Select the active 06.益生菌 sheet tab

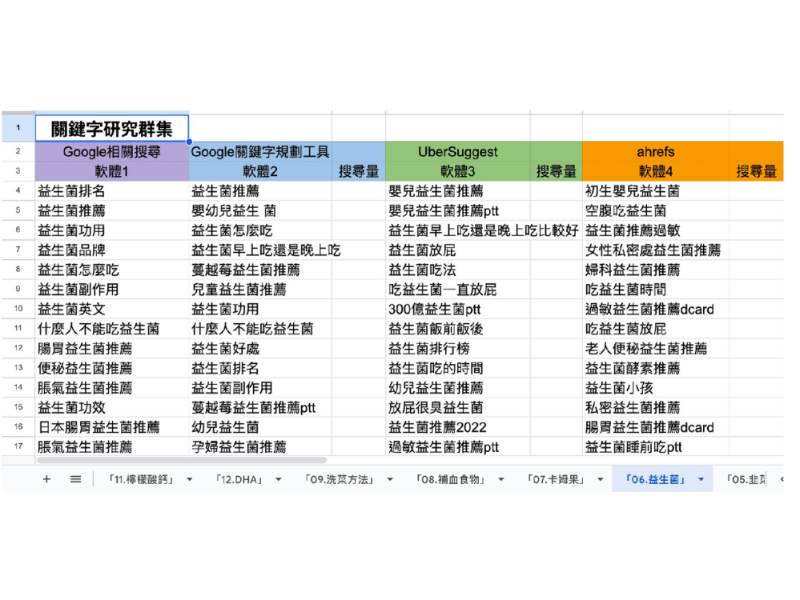tap(655, 479)
